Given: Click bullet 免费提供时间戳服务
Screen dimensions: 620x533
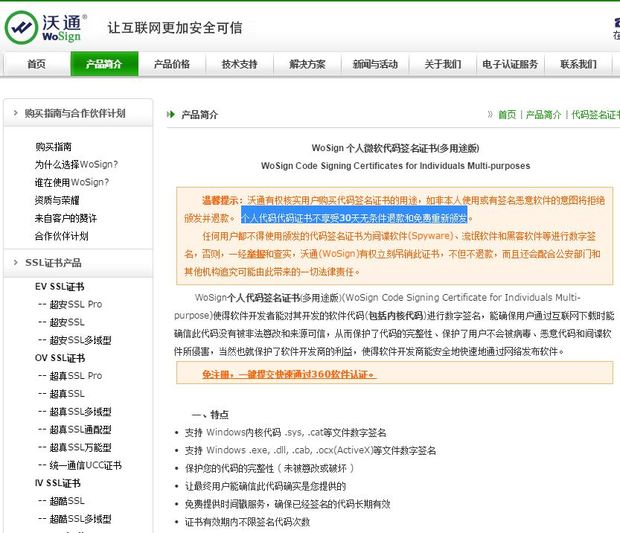Looking at the screenshot, I should coord(287,504).
